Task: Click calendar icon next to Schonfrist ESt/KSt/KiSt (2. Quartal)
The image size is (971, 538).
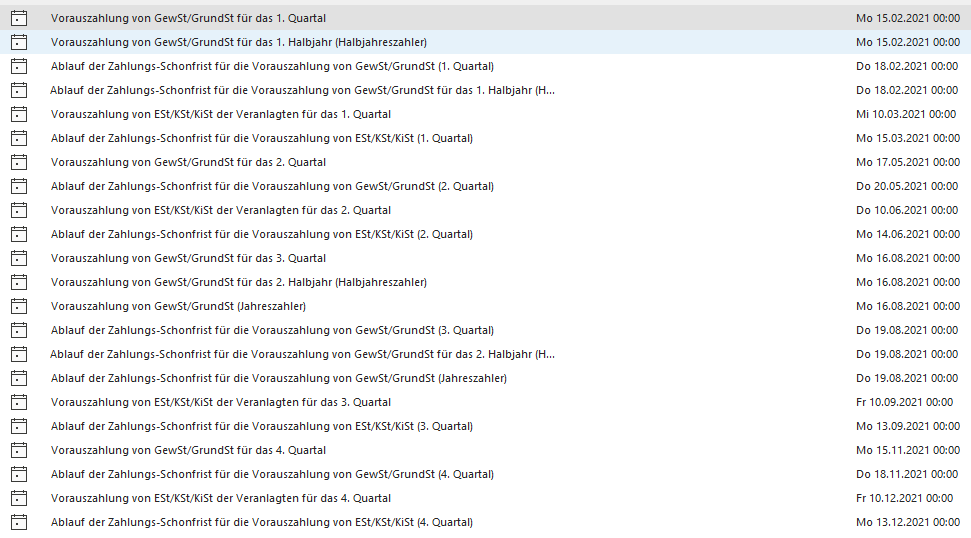Action: point(18,234)
